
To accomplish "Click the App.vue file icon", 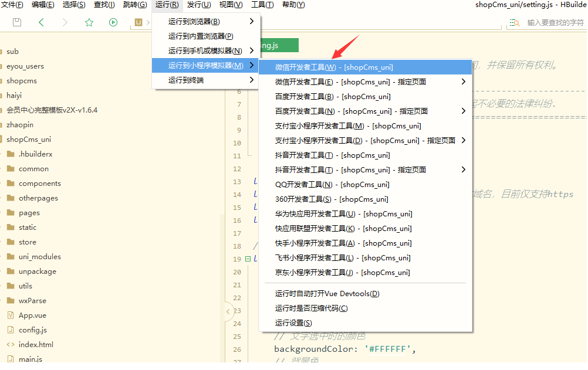I will [x=11, y=315].
